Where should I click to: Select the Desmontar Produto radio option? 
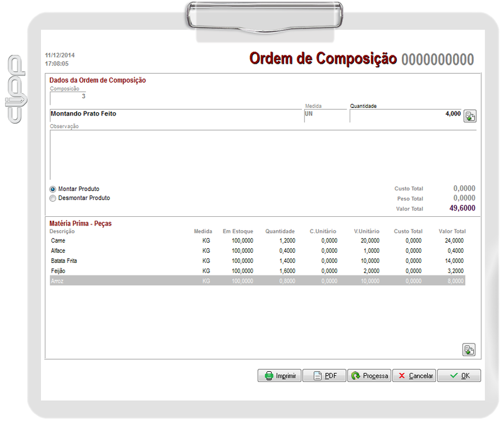[x=53, y=198]
